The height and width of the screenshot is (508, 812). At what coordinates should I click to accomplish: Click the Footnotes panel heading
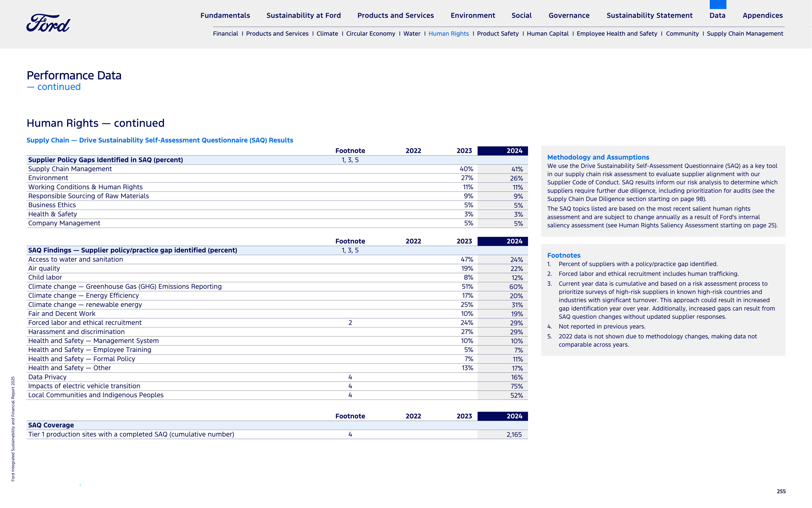(x=564, y=255)
